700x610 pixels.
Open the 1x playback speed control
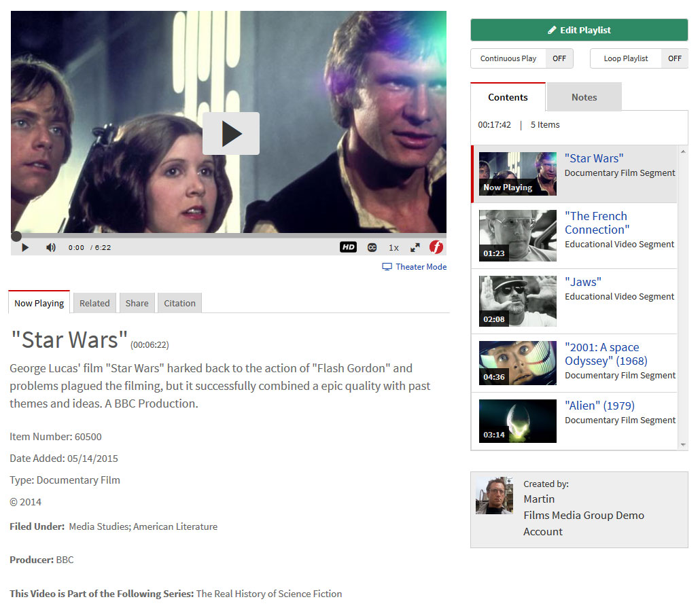(393, 248)
